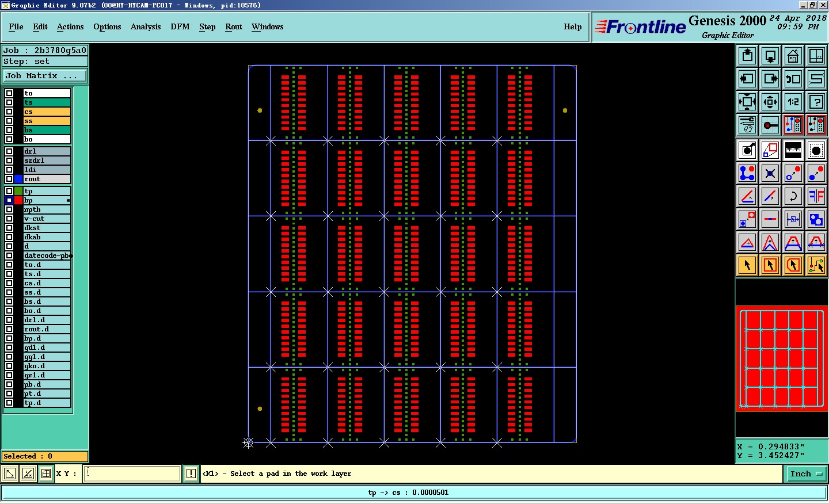Click the 'Selected : 0' status field
The height and width of the screenshot is (504, 829).
click(45, 456)
